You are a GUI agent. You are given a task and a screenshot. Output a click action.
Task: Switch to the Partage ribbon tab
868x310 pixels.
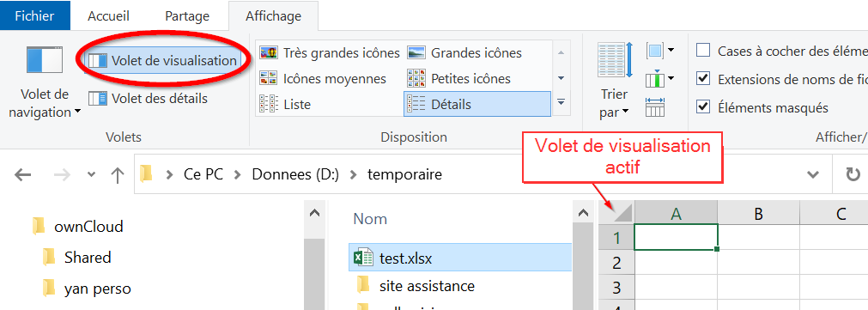click(x=187, y=16)
